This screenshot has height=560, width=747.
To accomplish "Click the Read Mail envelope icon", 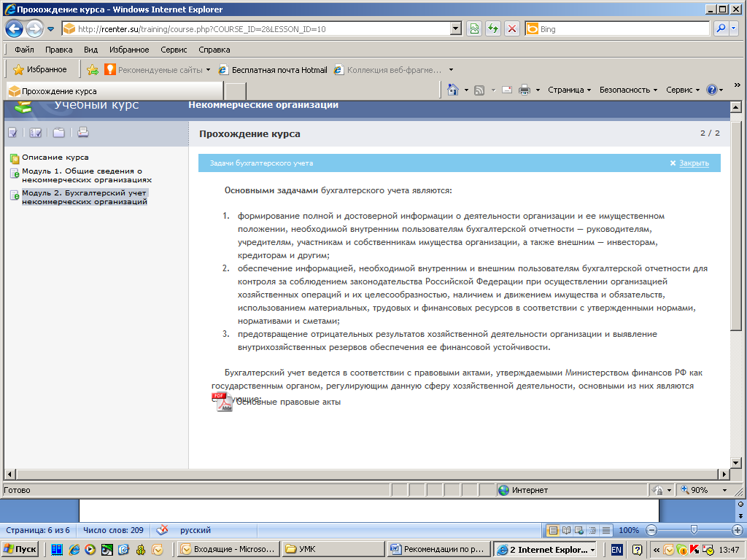I will point(507,90).
